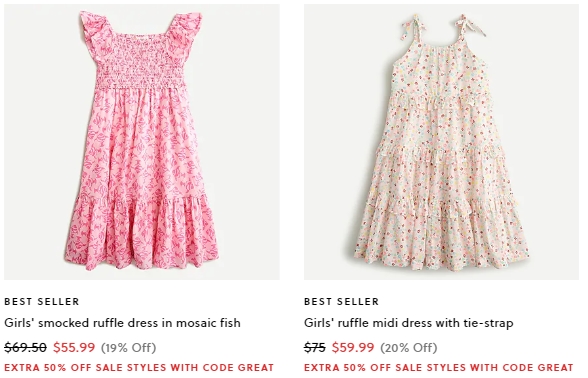Image resolution: width=588 pixels, height=378 pixels.
Task: Click the bottom tier of the floral midi dress
Action: [x=442, y=232]
